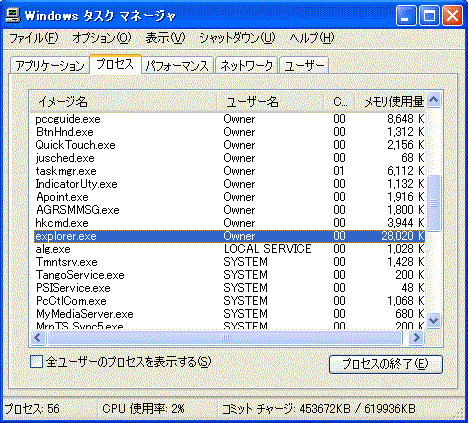This screenshot has width=468, height=423.
Task: Click the コミット チャージ status entry
Action: pos(318,409)
